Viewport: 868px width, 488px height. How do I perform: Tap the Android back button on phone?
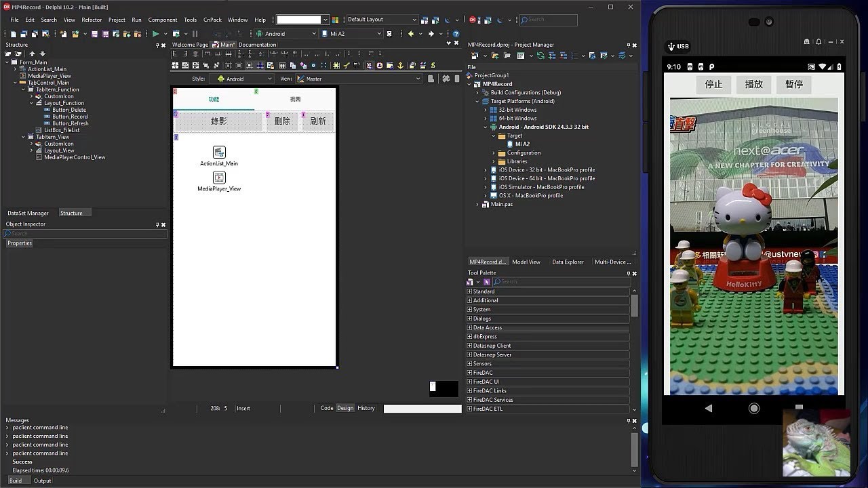click(x=709, y=408)
